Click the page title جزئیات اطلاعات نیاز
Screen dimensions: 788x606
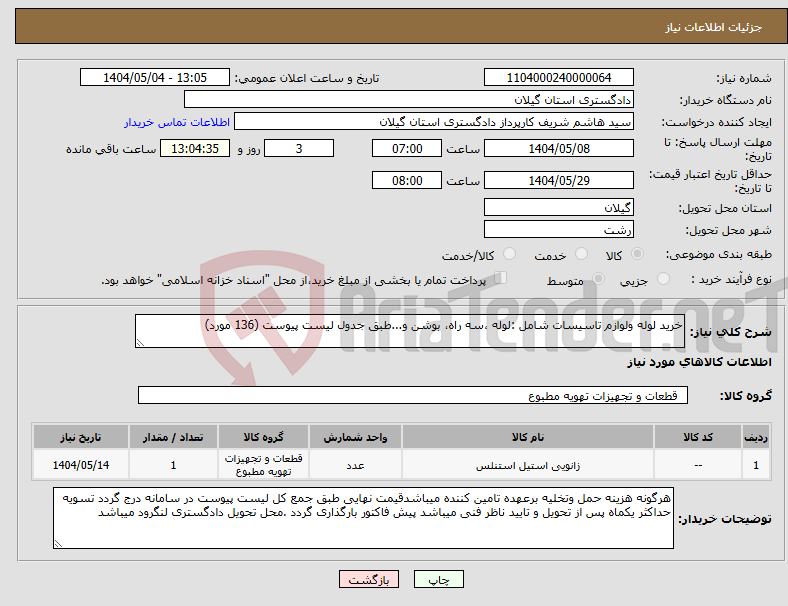point(713,27)
